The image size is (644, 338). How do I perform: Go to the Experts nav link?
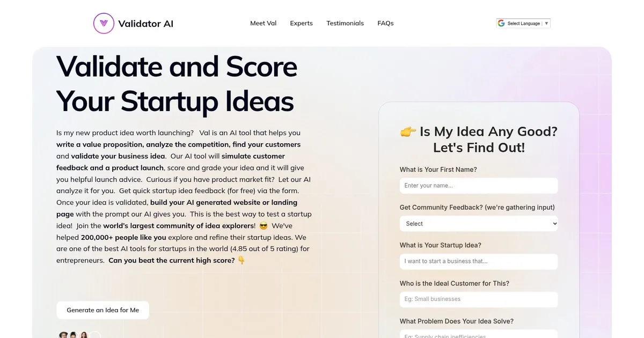pos(301,23)
